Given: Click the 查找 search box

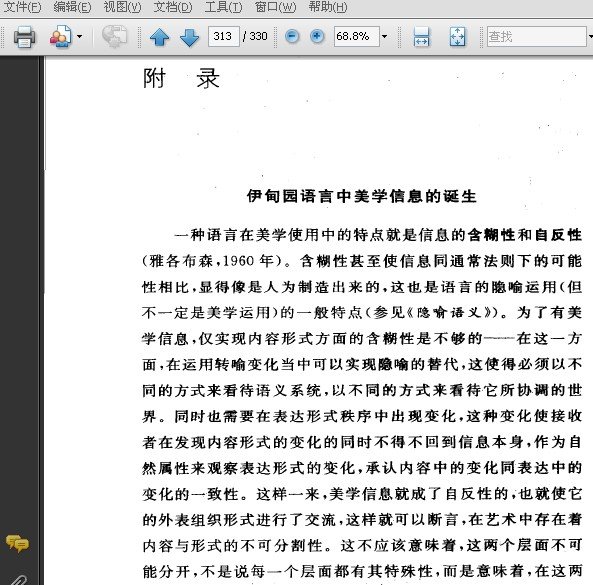Looking at the screenshot, I should [537, 36].
